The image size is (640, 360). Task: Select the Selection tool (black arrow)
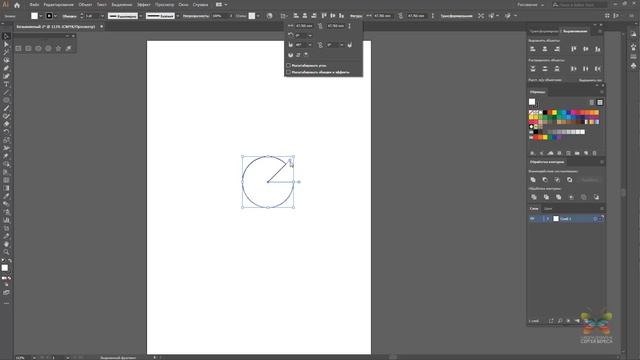coord(6,37)
